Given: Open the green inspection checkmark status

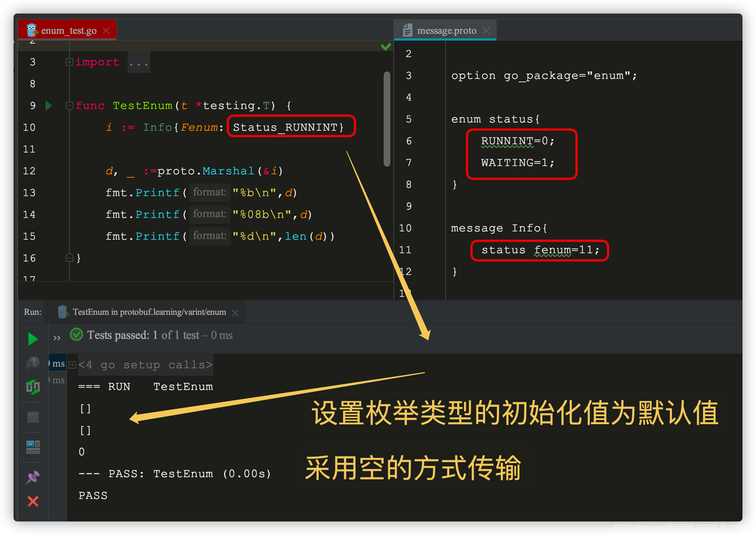Looking at the screenshot, I should 386,47.
